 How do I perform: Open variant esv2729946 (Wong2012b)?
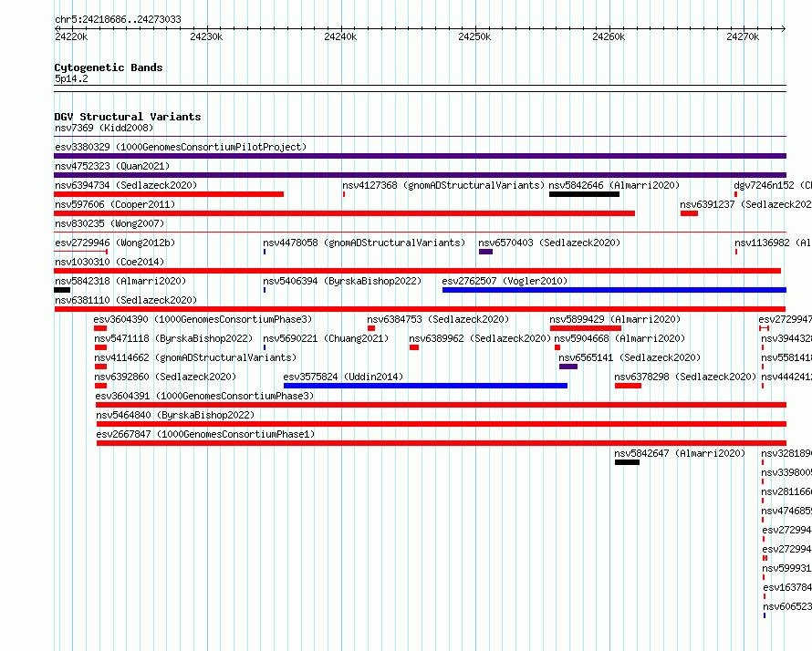(115, 243)
